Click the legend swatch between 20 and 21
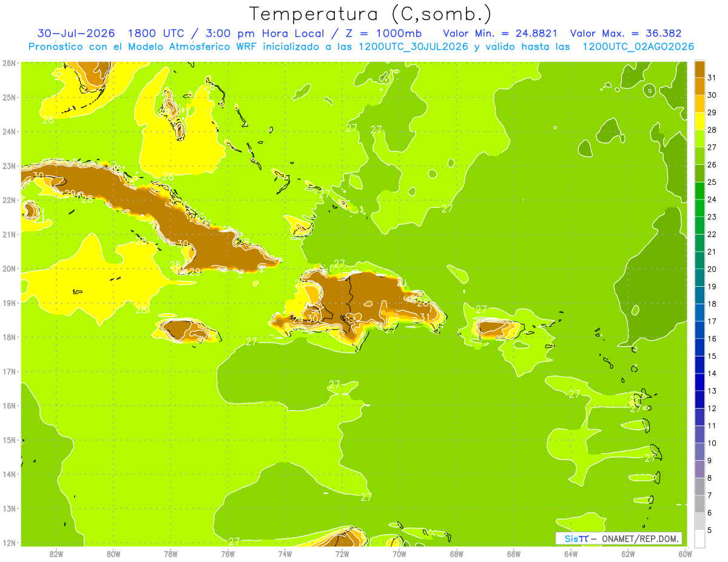 699,260
